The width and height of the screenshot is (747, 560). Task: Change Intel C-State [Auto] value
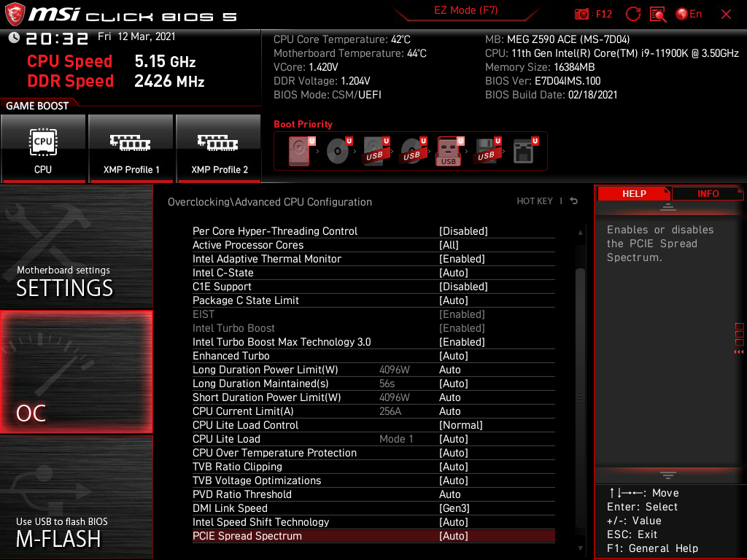[x=454, y=273]
